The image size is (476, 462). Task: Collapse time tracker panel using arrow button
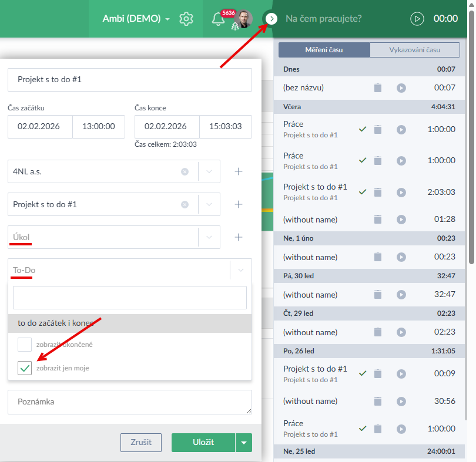tap(271, 19)
